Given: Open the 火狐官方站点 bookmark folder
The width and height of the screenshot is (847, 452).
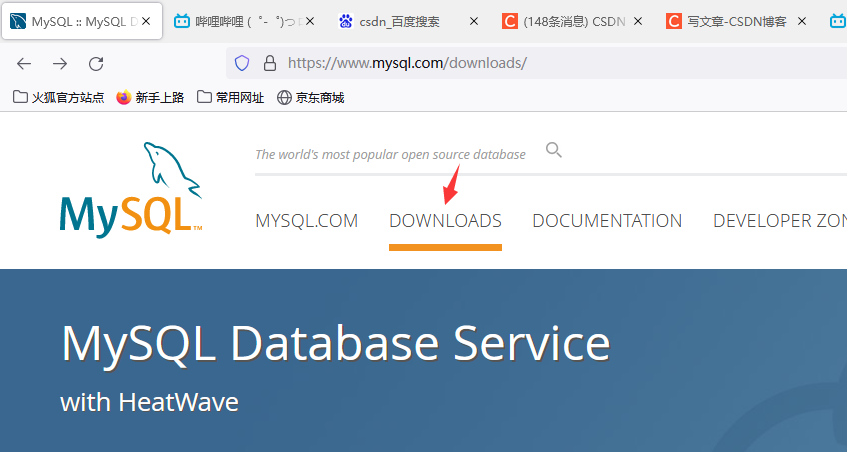Looking at the screenshot, I should click(x=58, y=97).
